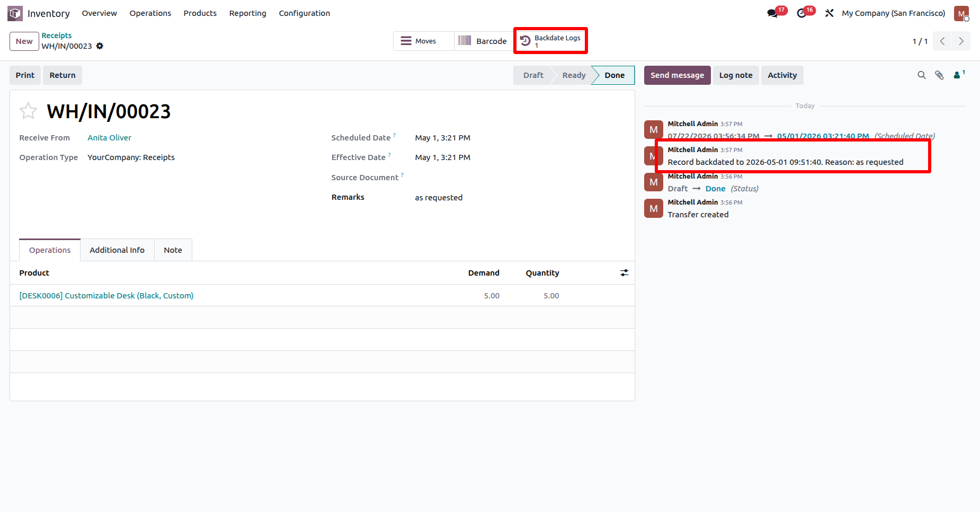Click the Draft status stage

click(x=533, y=75)
